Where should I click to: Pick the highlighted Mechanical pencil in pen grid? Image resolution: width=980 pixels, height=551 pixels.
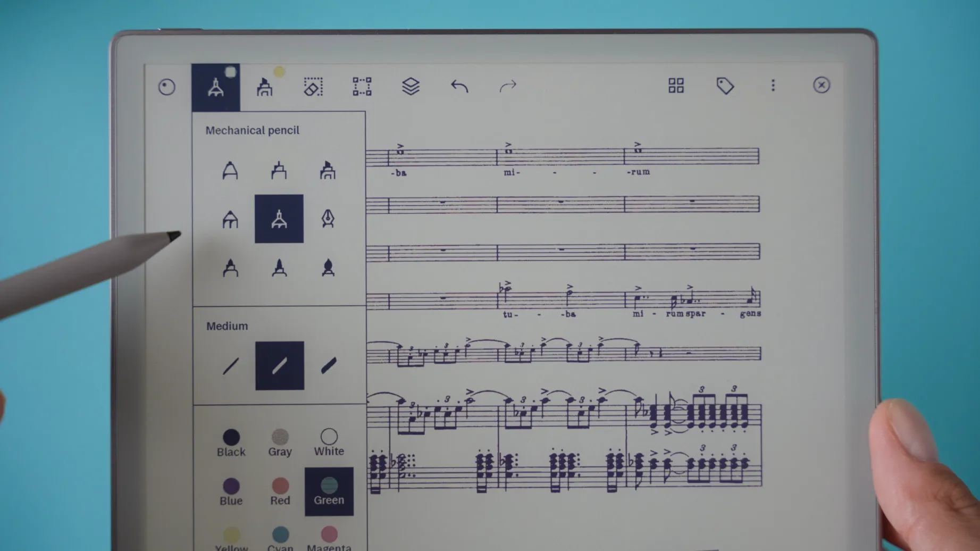pos(279,219)
